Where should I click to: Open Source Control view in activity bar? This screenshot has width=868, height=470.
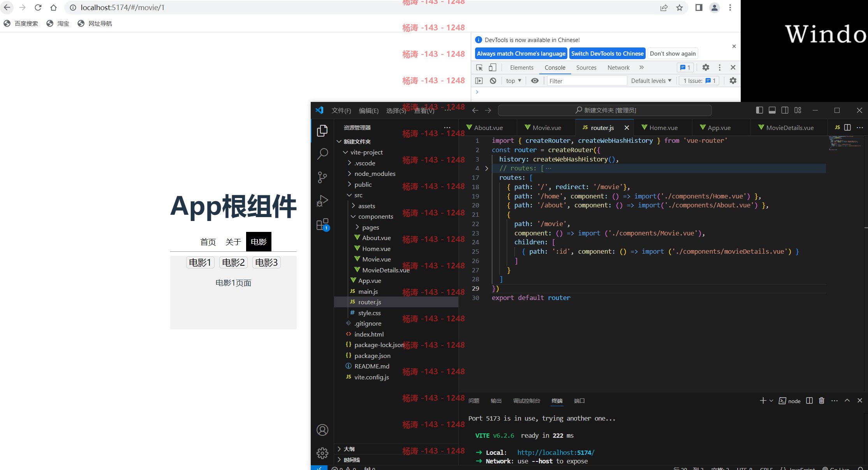[x=322, y=177]
